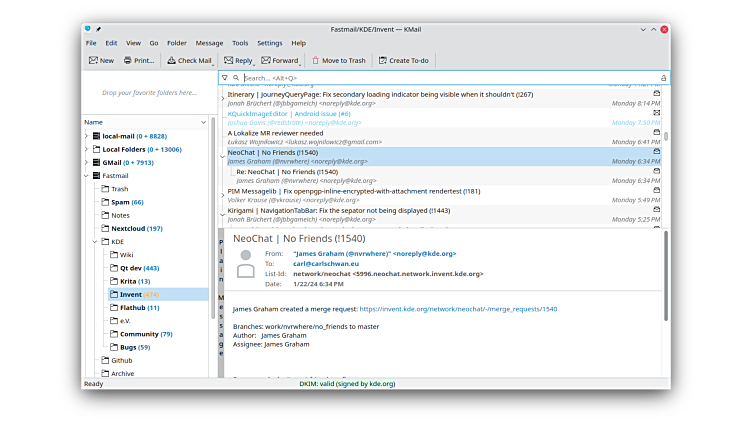Select the Krita folder
Image resolution: width=752 pixels, height=423 pixels.
(128, 281)
